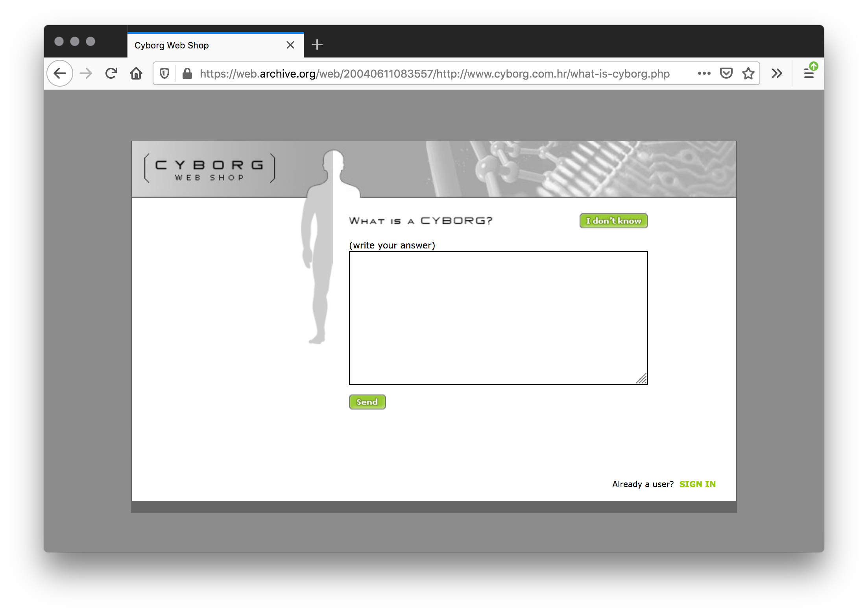Click the browser extensions menu icon
Viewport: 868px width, 615px height.
coord(776,74)
